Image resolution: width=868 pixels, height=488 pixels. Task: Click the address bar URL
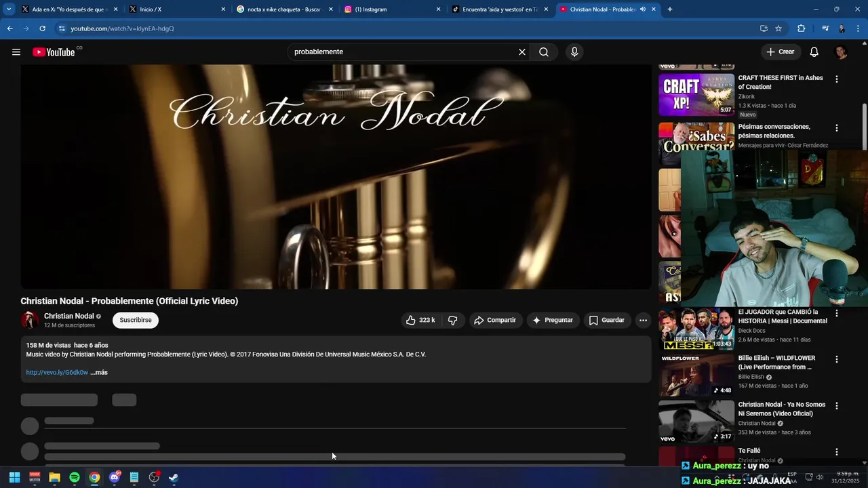click(x=123, y=28)
